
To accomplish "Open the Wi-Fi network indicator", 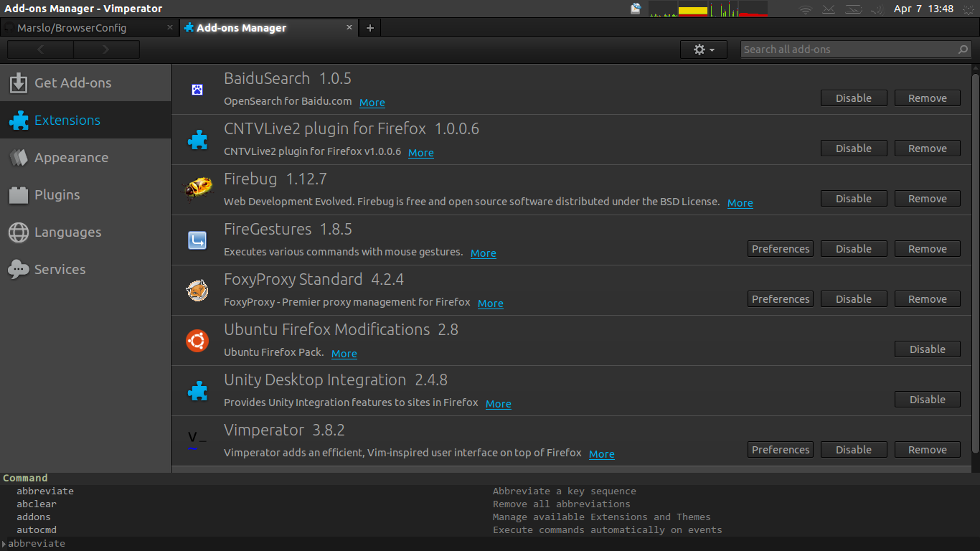I will tap(806, 9).
